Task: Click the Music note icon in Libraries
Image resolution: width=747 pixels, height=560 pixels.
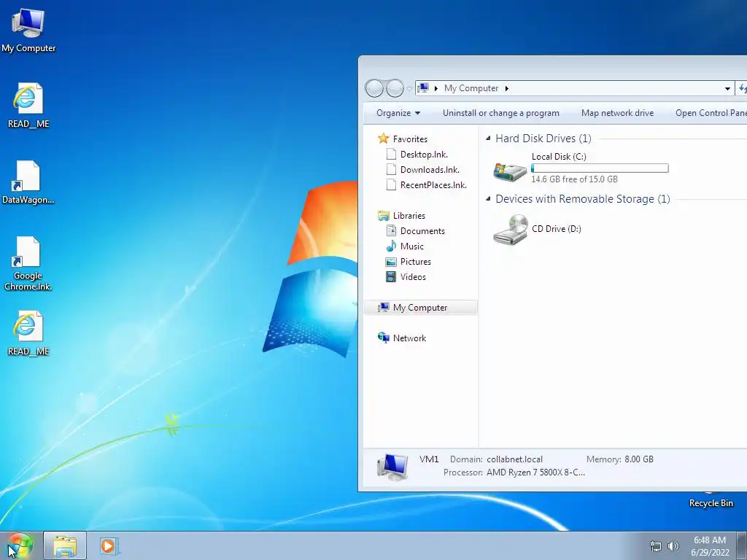Action: (391, 246)
